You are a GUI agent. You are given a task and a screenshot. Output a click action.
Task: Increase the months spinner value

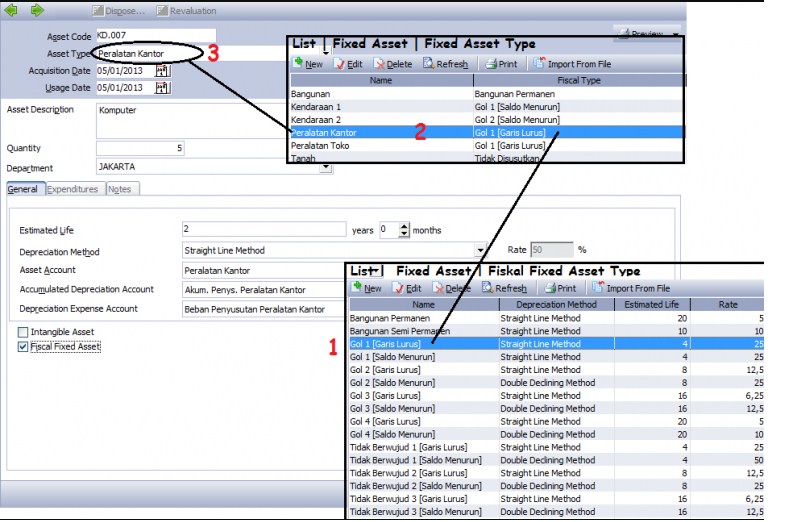[x=404, y=226]
